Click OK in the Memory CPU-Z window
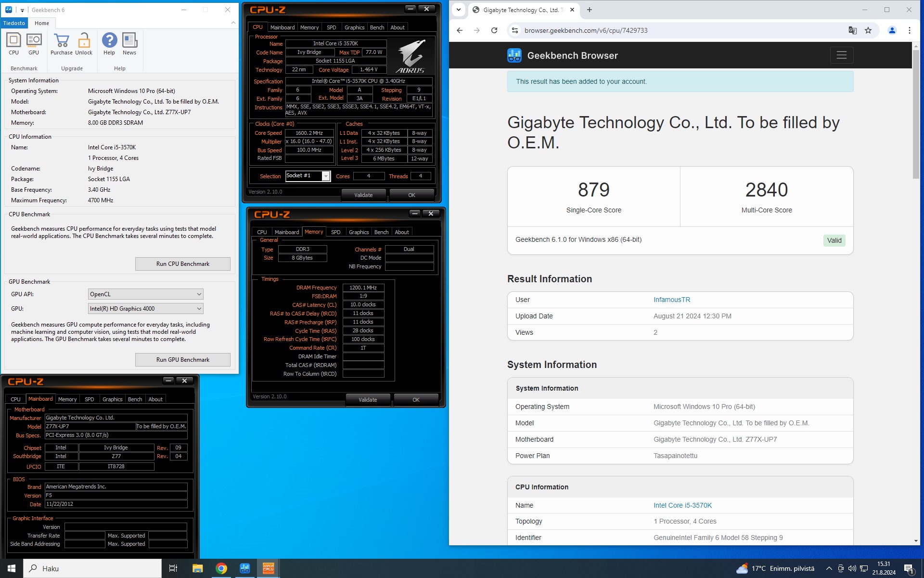924x578 pixels. pos(416,400)
